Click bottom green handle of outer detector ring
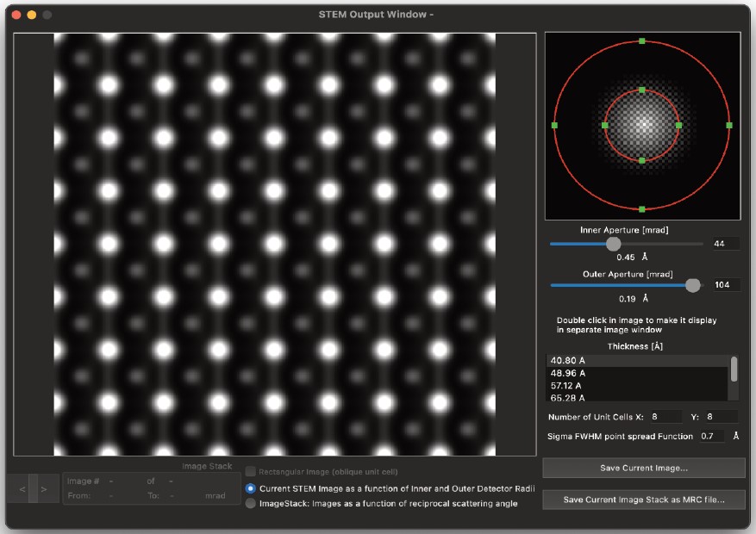 click(x=642, y=208)
